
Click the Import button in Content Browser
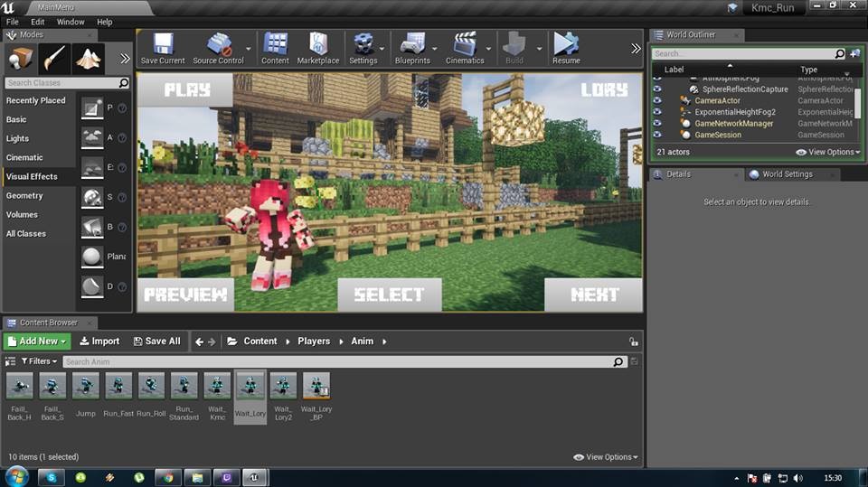pos(99,342)
